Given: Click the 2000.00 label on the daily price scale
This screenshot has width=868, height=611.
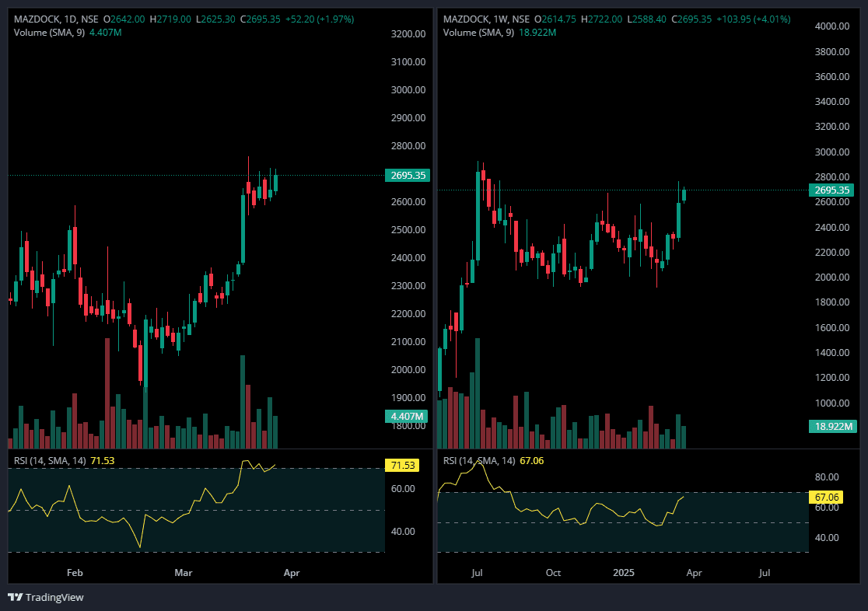Looking at the screenshot, I should click(408, 370).
